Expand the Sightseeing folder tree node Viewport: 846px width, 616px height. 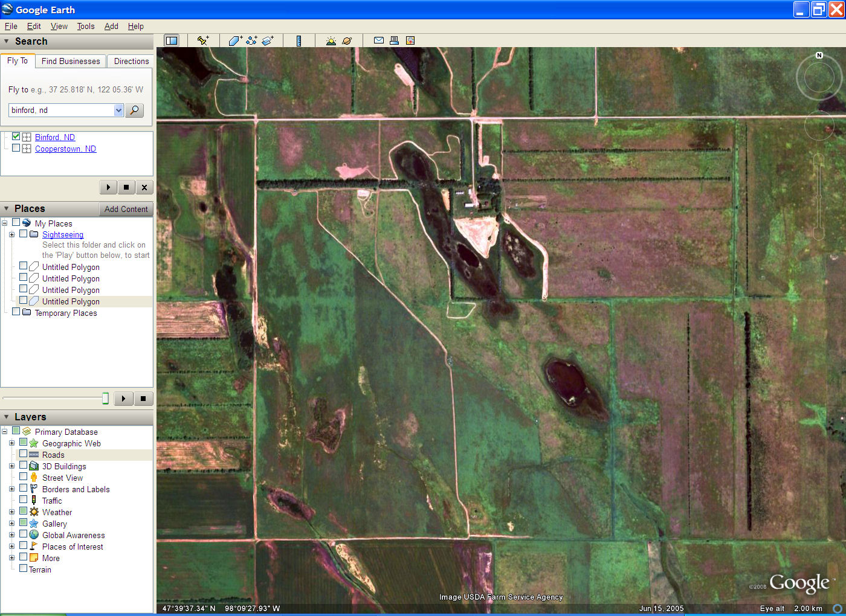point(11,234)
